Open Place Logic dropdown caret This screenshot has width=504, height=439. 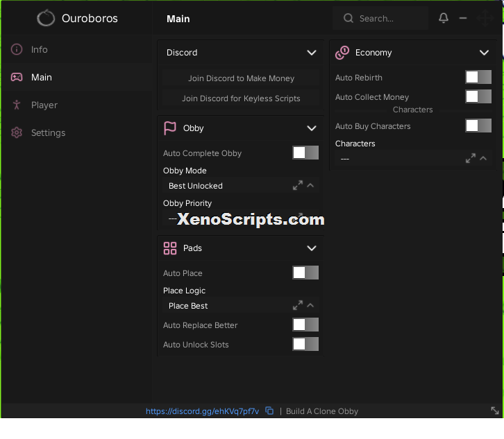click(310, 305)
